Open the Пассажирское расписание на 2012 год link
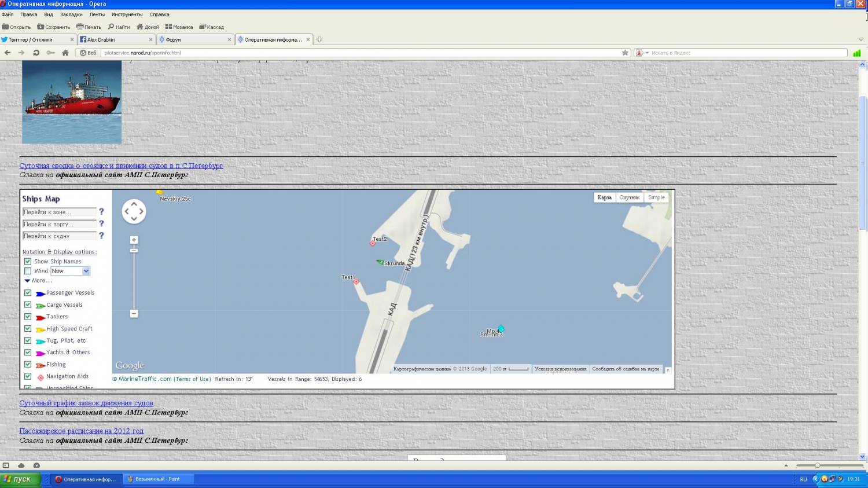Viewport: 868px width, 488px height. coord(82,431)
